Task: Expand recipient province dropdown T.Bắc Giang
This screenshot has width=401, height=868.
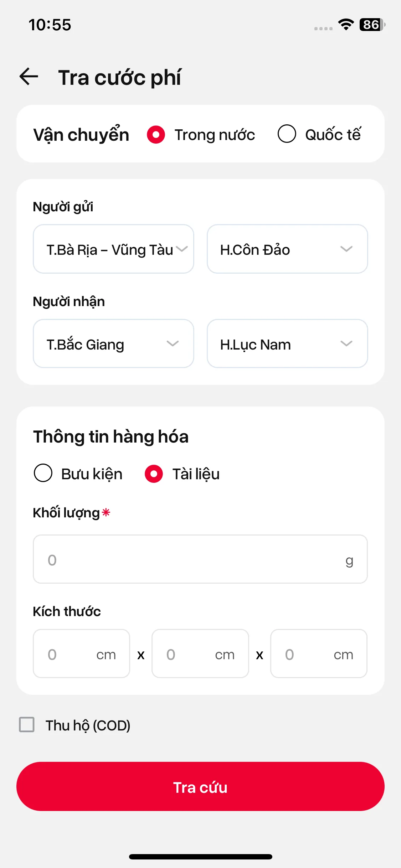Action: (x=113, y=344)
